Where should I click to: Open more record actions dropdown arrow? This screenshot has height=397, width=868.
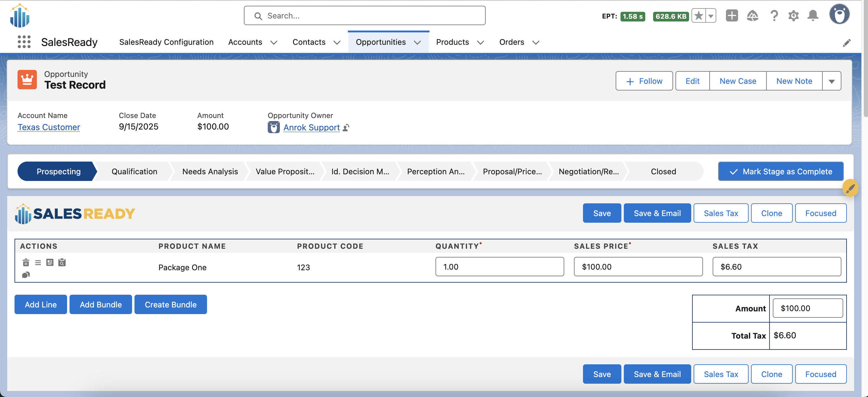(x=831, y=81)
